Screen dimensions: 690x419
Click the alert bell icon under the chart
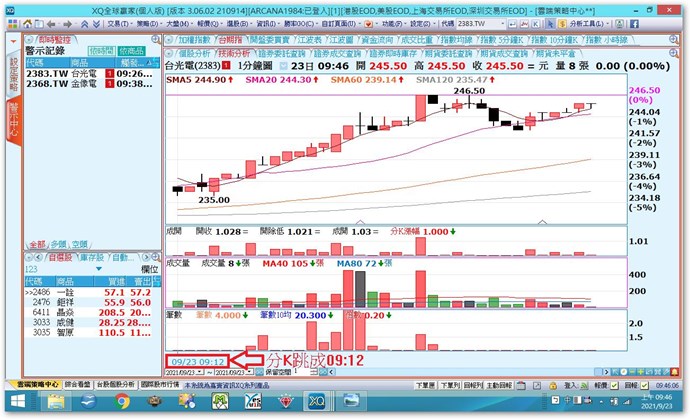click(675, 372)
